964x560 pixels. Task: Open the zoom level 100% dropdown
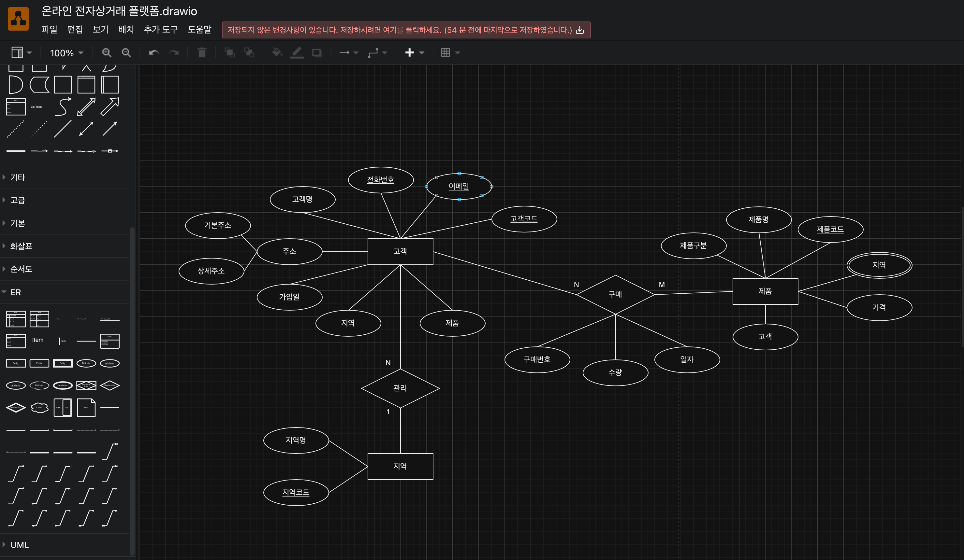point(66,53)
